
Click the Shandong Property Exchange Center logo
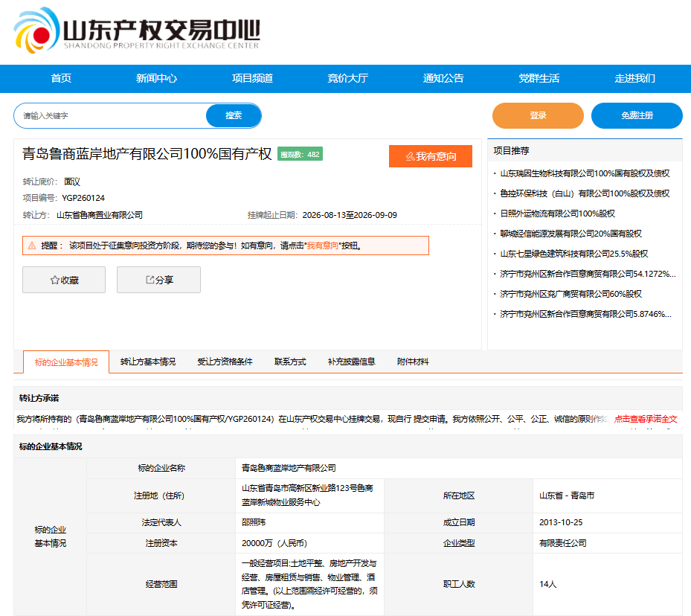[x=137, y=31]
